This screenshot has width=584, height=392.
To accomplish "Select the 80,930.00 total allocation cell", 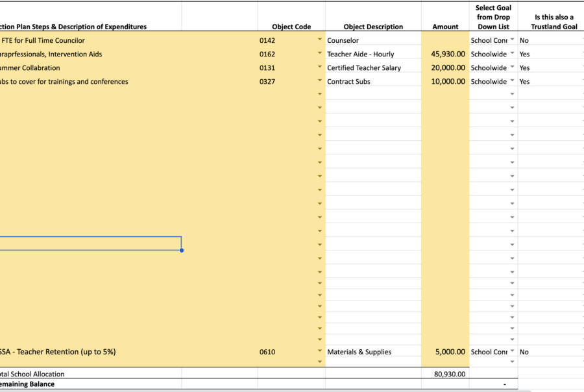I will pyautogui.click(x=445, y=374).
